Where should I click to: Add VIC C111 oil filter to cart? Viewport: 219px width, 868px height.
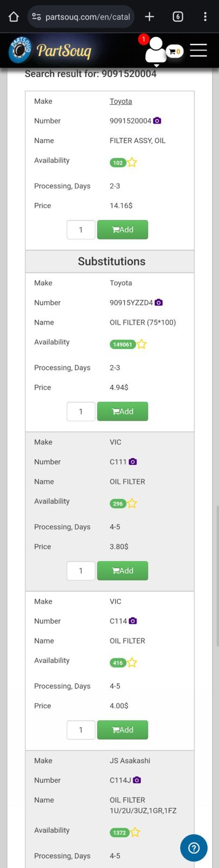122,571
